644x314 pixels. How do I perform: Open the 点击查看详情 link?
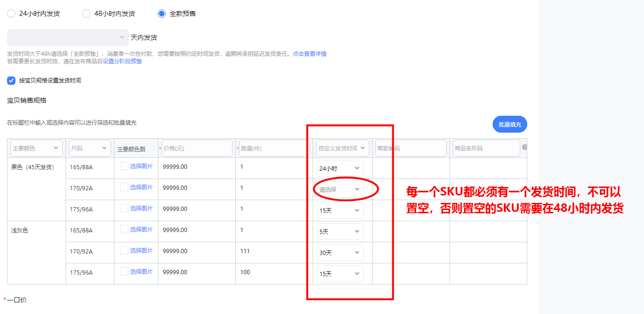310,54
